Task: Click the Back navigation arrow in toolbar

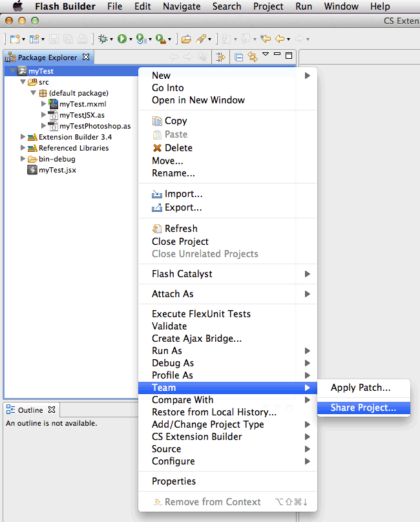Action: click(x=278, y=39)
